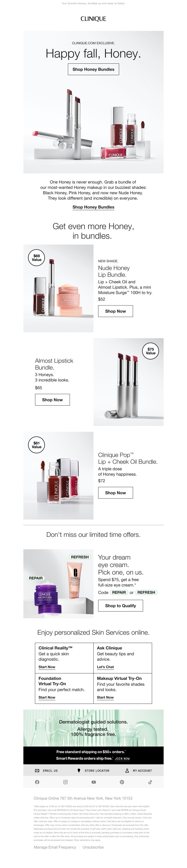This screenshot has width=187, height=868.
Task: Shop Now for Nude Honey Lip Bundle
Action: pos(115,311)
